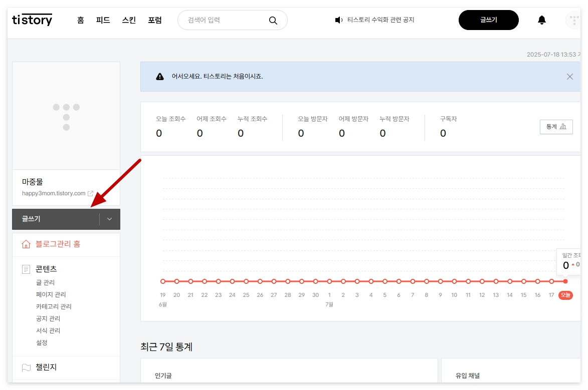
Task: Click the black 글쓰기 write button
Action: point(488,20)
